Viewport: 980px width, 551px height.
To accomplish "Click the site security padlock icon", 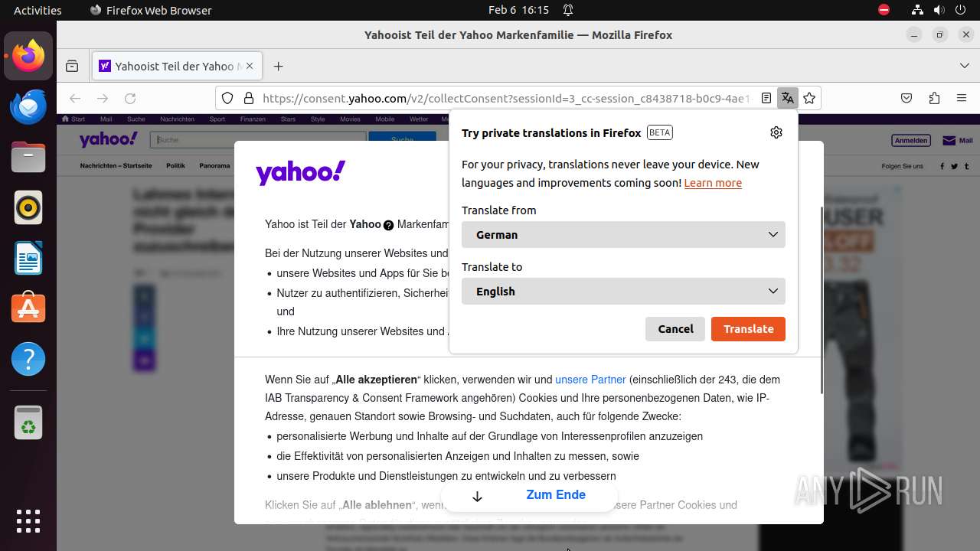I will click(x=248, y=98).
